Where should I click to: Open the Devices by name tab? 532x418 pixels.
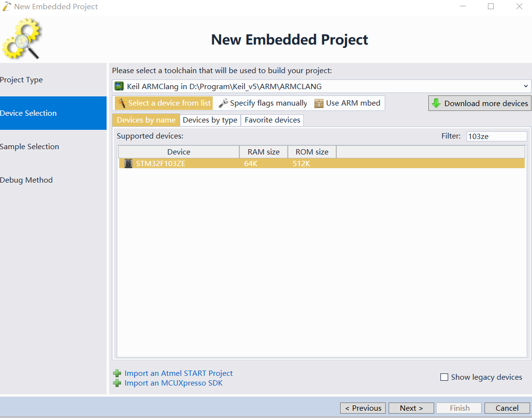tap(146, 120)
